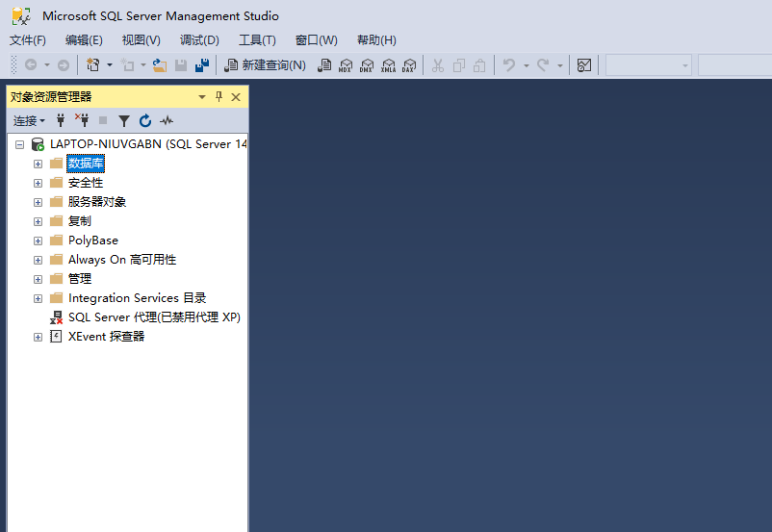The width and height of the screenshot is (772, 532).
Task: Click the navigate forward arrow icon
Action: coord(63,65)
